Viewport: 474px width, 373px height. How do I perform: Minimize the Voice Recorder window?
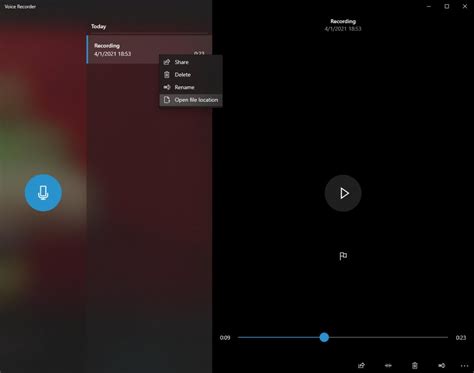tap(429, 6)
